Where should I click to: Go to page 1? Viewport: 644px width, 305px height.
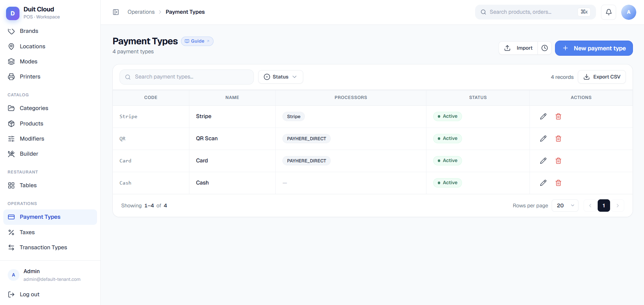[604, 206]
